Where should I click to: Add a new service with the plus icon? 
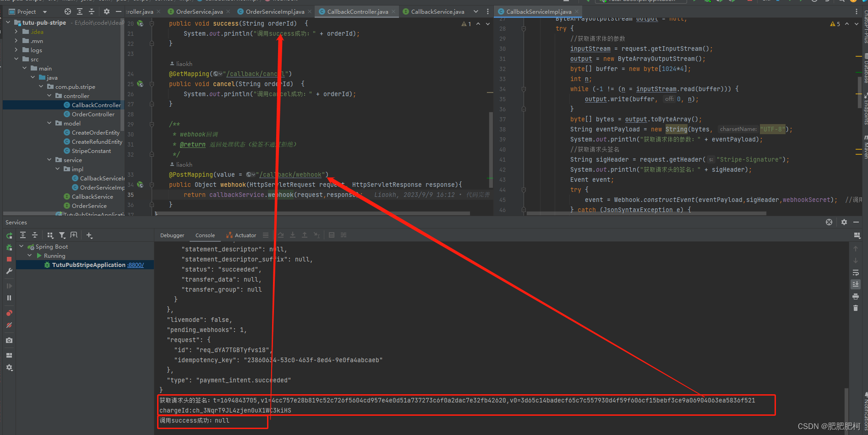coord(90,235)
